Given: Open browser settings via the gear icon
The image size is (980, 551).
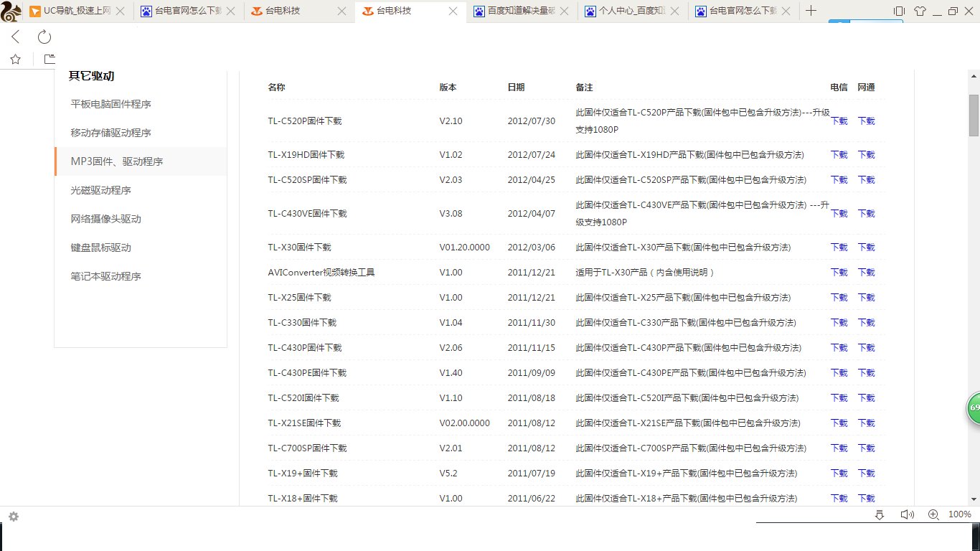Looking at the screenshot, I should point(13,517).
